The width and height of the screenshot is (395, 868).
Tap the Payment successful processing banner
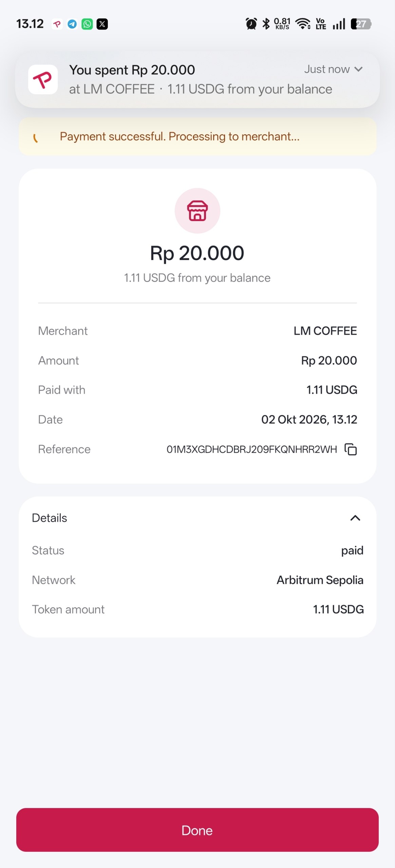point(197,137)
